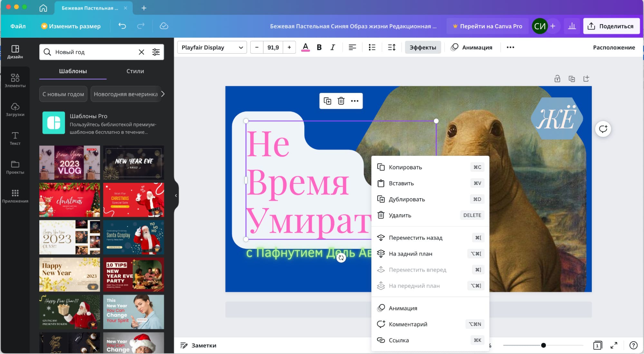Open the page grid view
644x354 pixels.
[x=598, y=345]
